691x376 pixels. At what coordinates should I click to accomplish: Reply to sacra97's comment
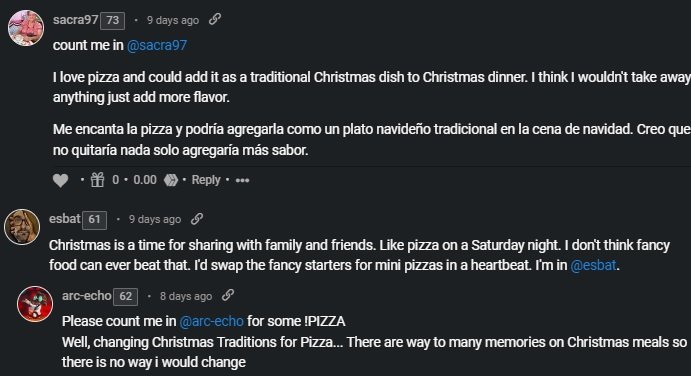coord(206,180)
